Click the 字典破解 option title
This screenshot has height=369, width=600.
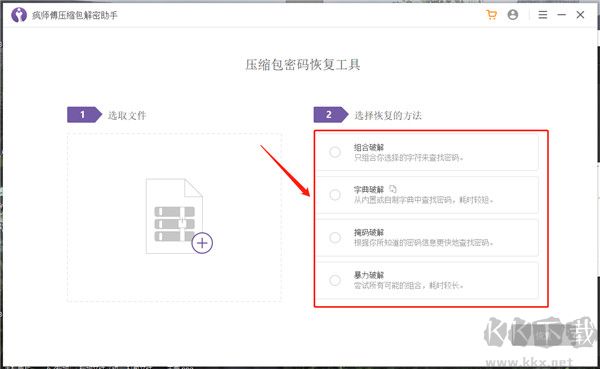369,189
